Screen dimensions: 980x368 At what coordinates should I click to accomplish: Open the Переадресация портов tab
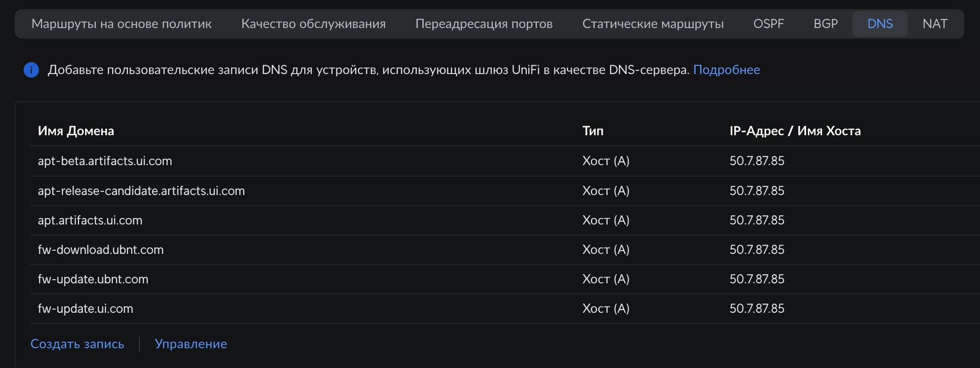coord(484,24)
